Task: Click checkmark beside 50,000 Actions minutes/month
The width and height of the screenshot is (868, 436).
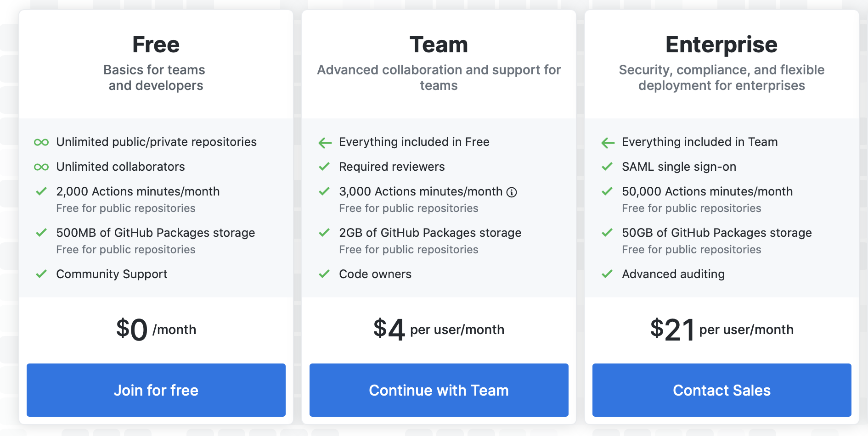Action: tap(607, 191)
